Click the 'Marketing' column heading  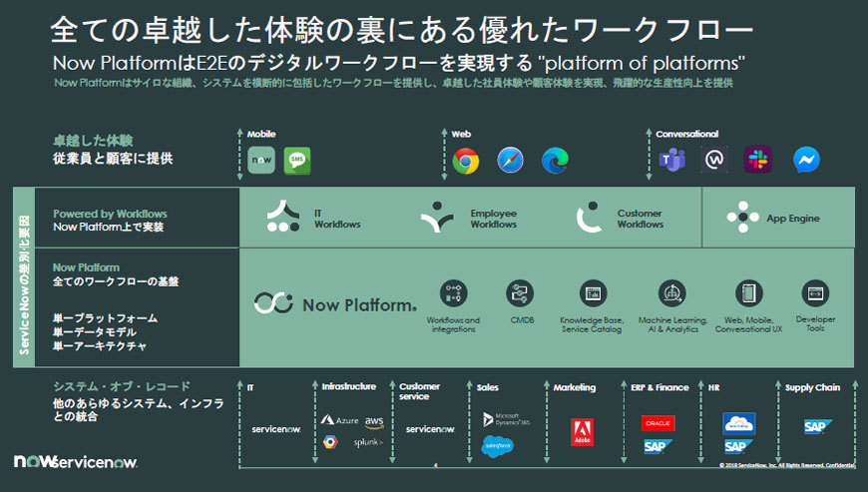tap(575, 387)
